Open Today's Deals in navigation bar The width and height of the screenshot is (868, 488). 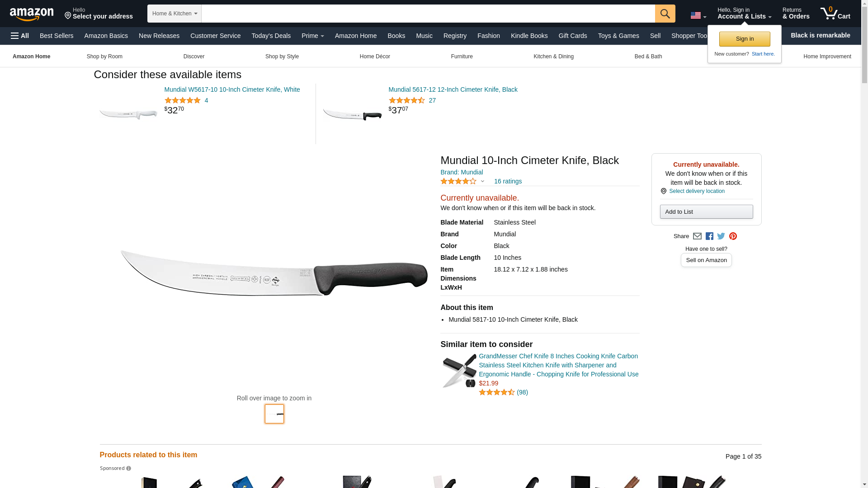(271, 36)
